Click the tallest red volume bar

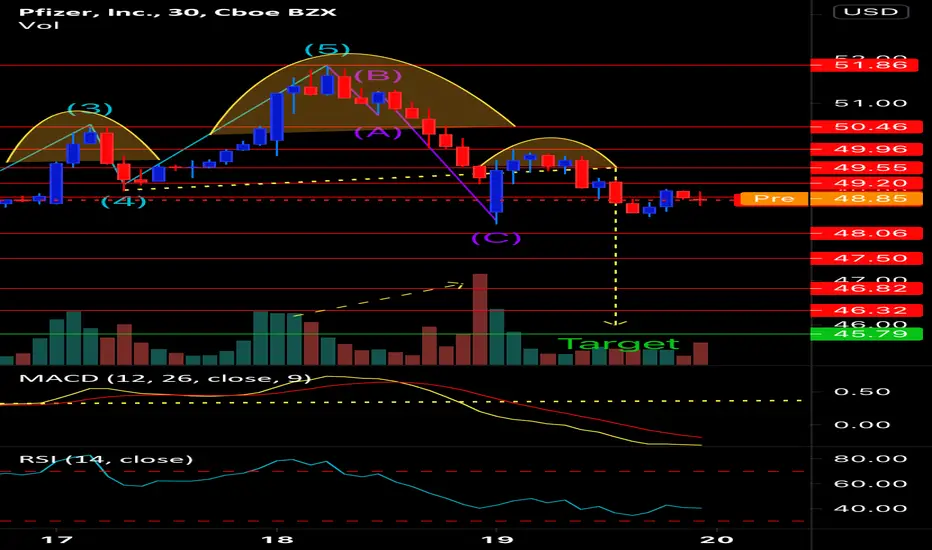click(480, 319)
